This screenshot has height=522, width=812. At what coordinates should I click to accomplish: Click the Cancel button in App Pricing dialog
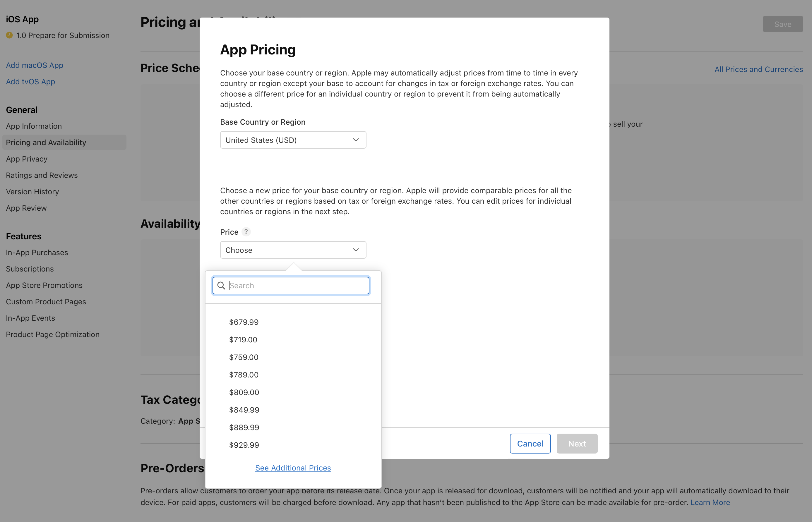pos(530,443)
